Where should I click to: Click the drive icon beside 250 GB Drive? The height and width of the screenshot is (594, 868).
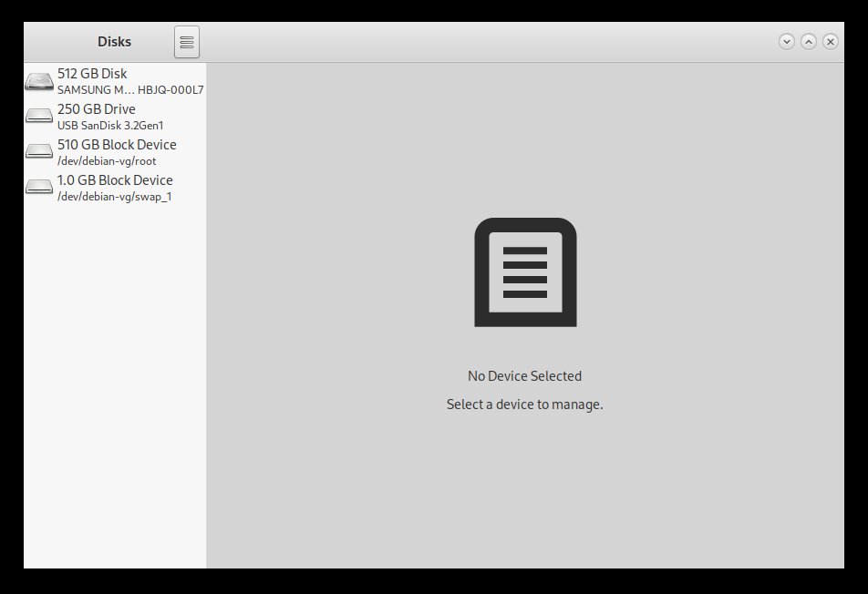39,116
